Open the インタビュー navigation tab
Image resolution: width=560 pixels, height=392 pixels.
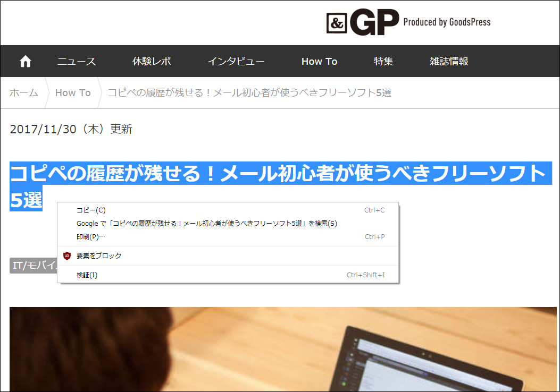236,62
